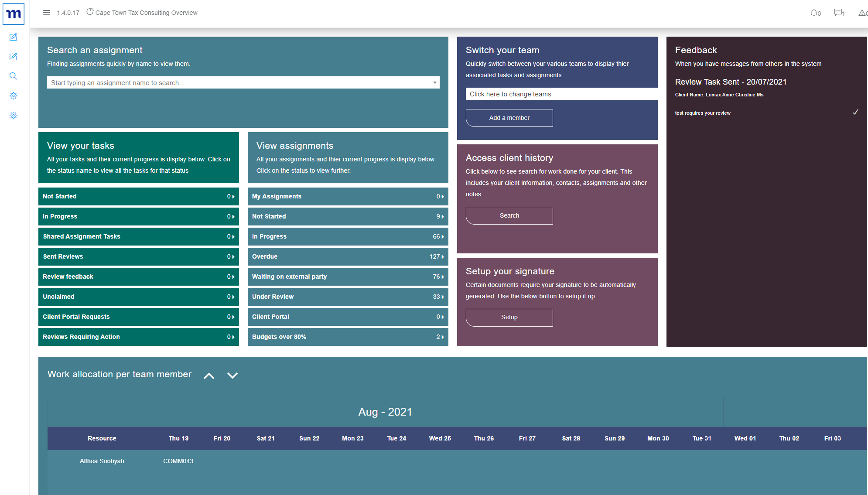Mark review feedback with checkmark
The height and width of the screenshot is (495, 868).
point(855,112)
